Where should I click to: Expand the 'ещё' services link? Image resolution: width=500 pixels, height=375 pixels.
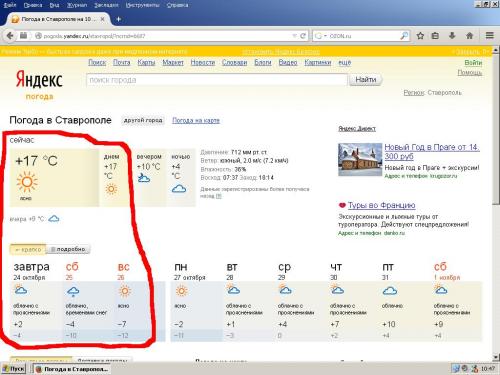(x=345, y=62)
